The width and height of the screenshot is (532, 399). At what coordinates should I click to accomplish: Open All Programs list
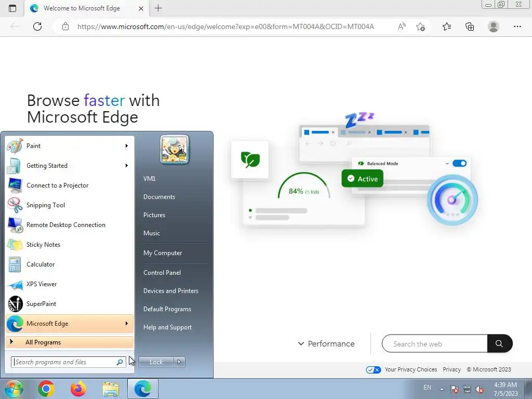pyautogui.click(x=70, y=342)
